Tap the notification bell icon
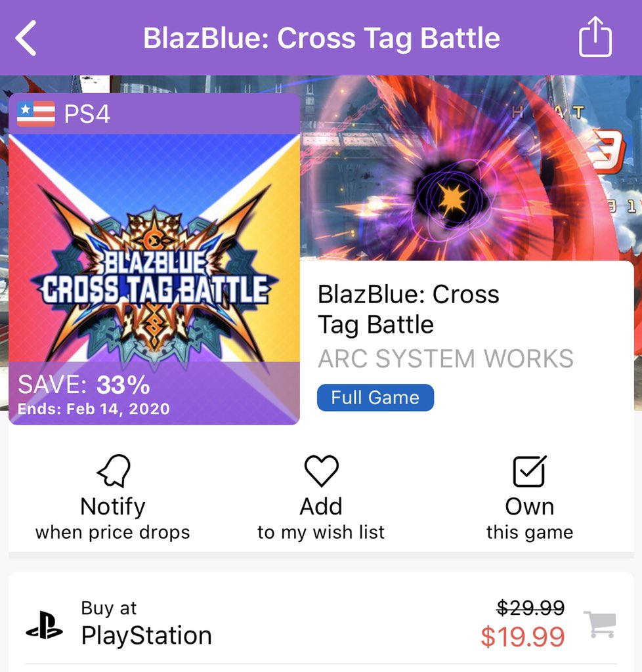 [x=114, y=471]
